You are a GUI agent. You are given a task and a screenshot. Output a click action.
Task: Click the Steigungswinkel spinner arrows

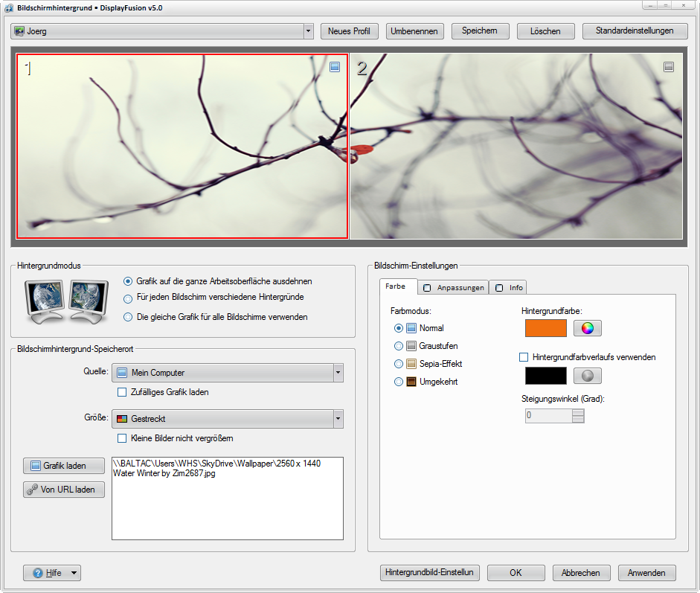point(578,416)
